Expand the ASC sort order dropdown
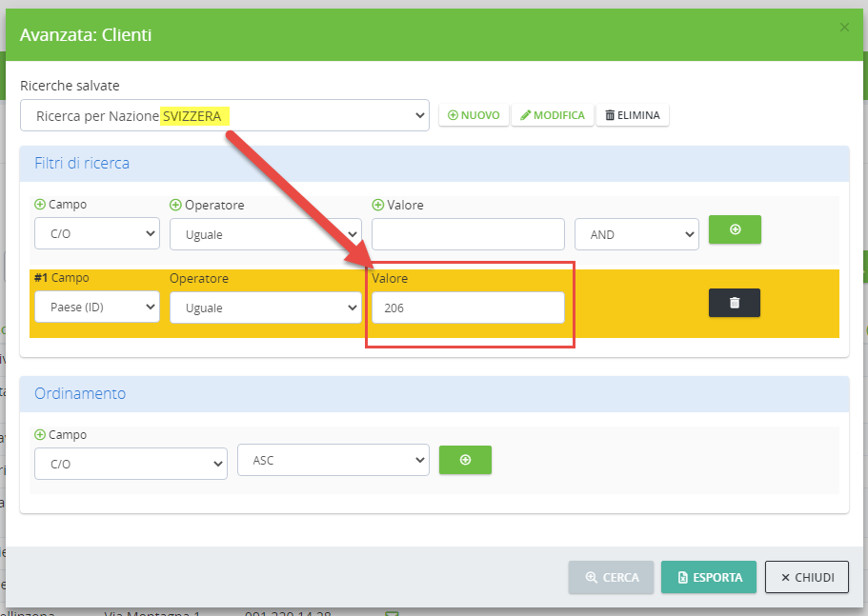The width and height of the screenshot is (868, 616). (x=333, y=461)
